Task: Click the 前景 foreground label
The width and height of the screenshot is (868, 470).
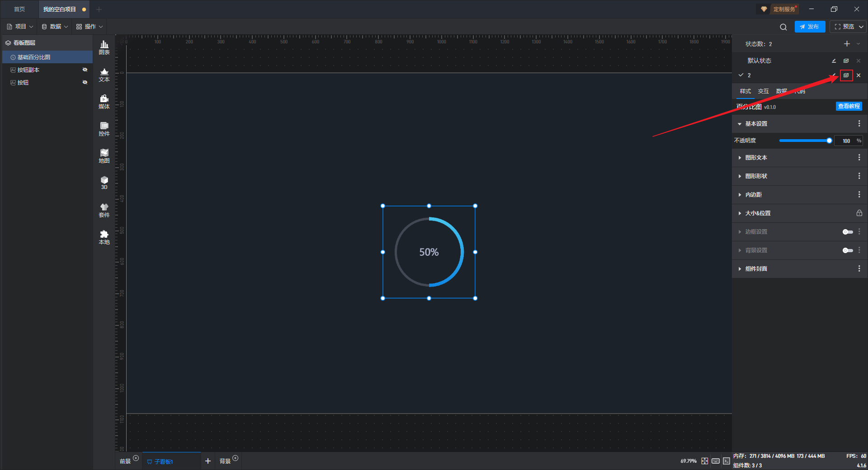Action: pyautogui.click(x=125, y=461)
